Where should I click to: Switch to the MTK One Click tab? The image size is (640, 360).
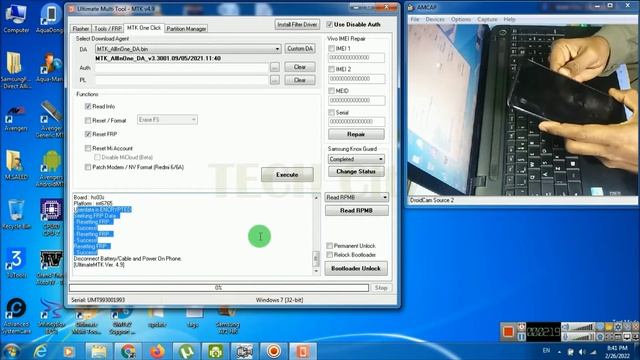pyautogui.click(x=144, y=28)
